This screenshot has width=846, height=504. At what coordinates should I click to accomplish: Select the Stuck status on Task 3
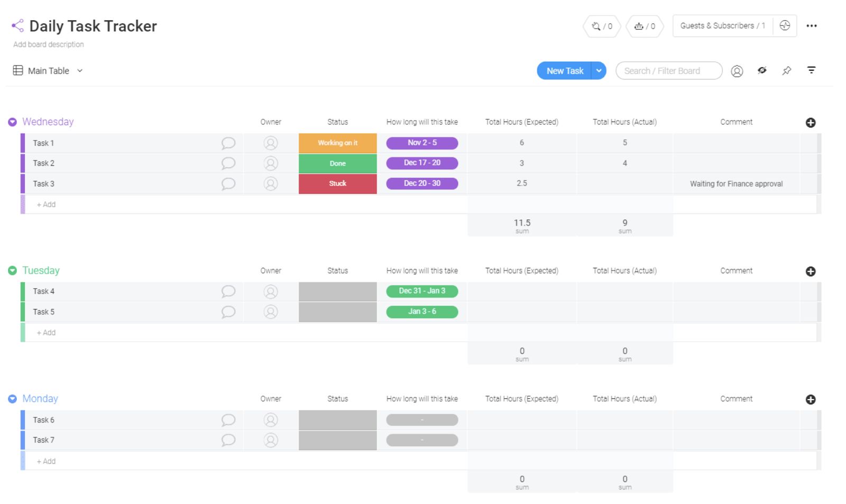pos(337,183)
